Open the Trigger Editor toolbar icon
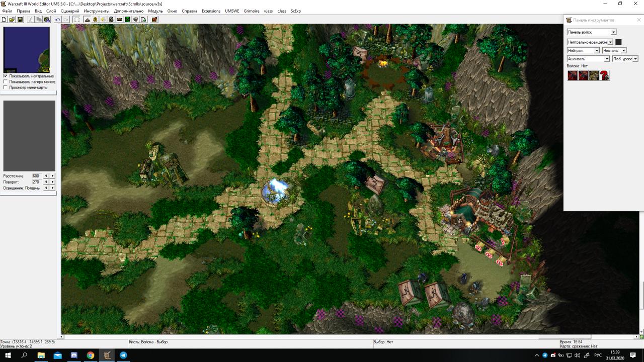Image resolution: width=644 pixels, height=362 pixels. click(95, 20)
